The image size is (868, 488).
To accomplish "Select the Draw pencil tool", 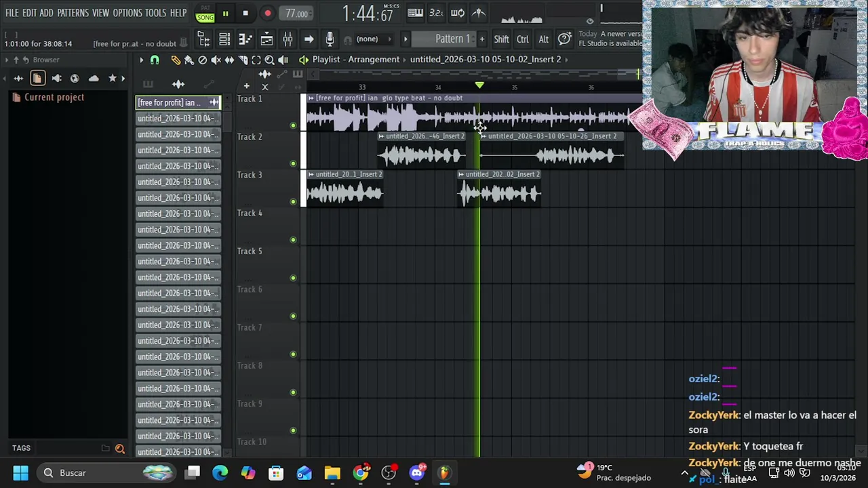I will (176, 60).
